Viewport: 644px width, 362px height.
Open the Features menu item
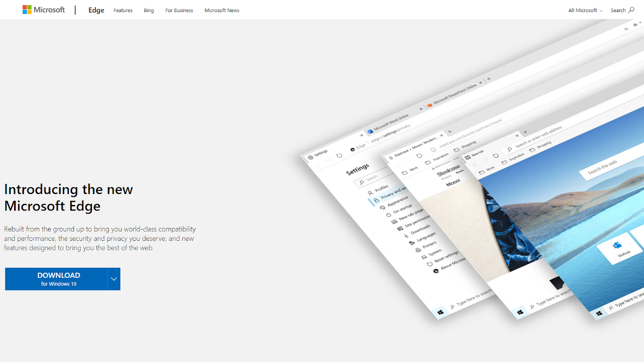point(123,10)
